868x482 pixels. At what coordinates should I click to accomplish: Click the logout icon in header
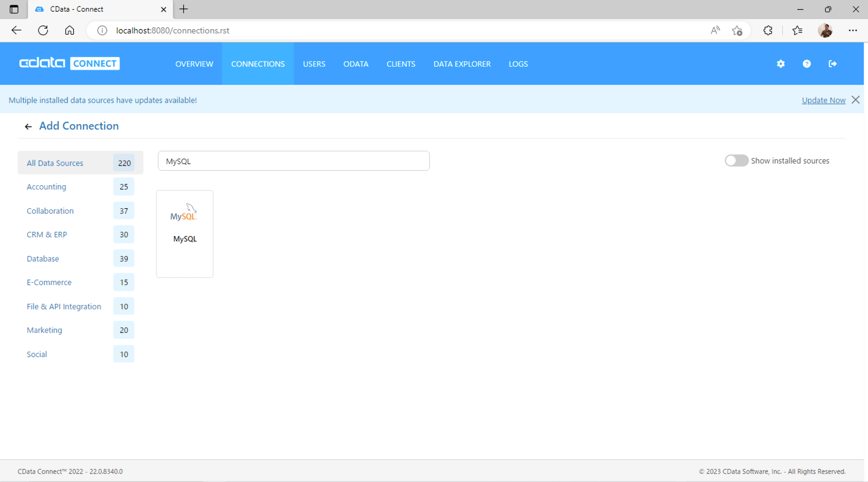click(x=832, y=64)
